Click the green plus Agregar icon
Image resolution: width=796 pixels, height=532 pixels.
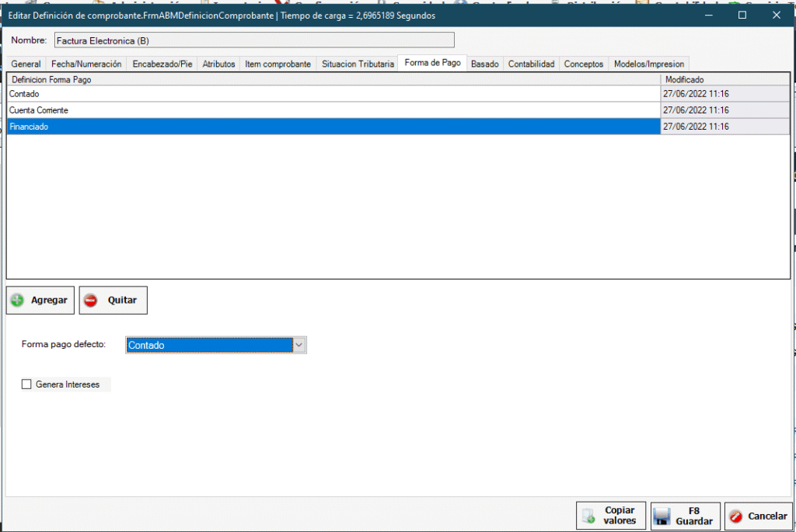coord(17,301)
